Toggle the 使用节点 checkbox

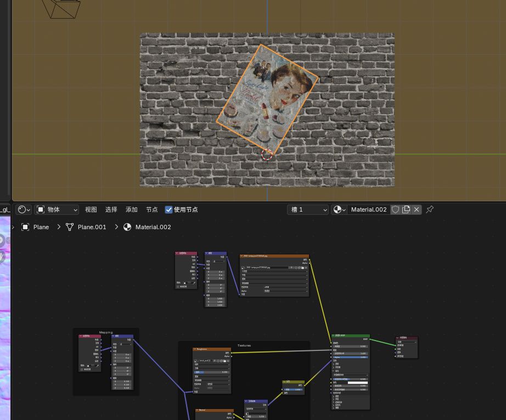[x=168, y=210]
